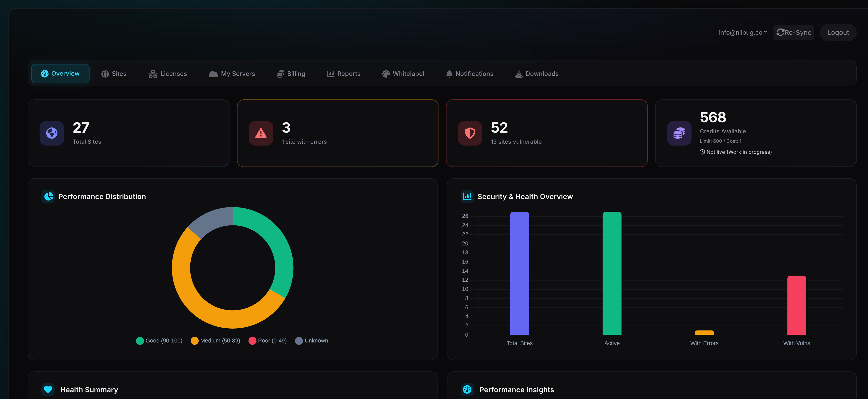Click the warning triangle errors icon
This screenshot has width=868, height=399.
pyautogui.click(x=261, y=133)
